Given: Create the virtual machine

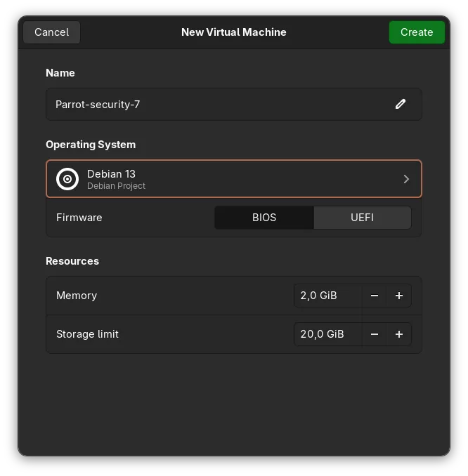Looking at the screenshot, I should [x=417, y=32].
